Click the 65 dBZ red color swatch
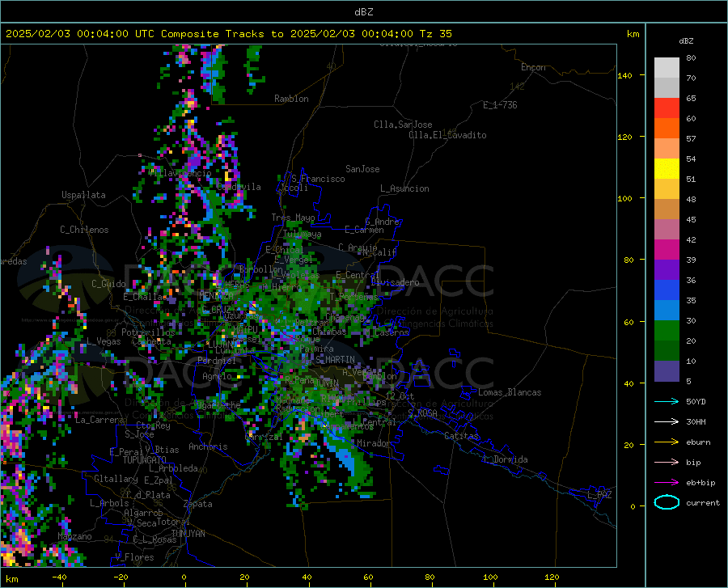 pos(667,108)
